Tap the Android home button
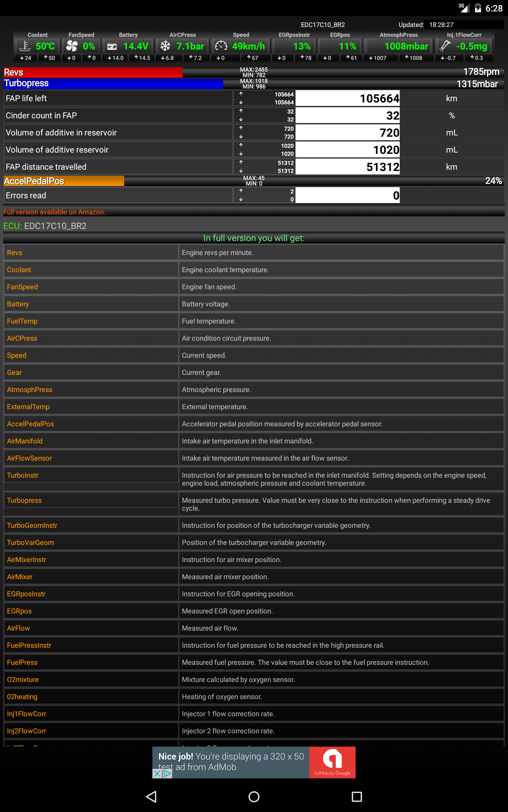This screenshot has height=812, width=508. (x=254, y=796)
